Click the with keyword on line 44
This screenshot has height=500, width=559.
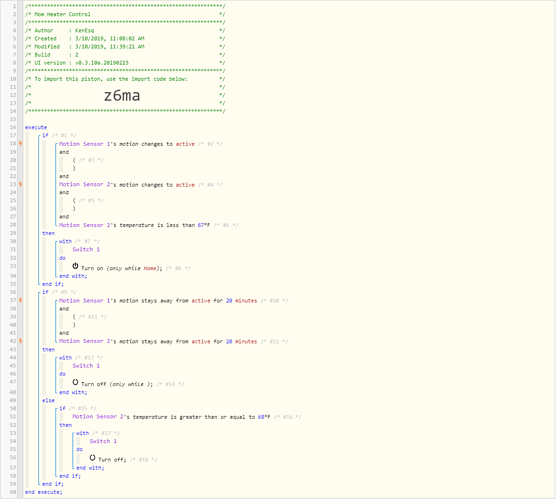point(65,357)
